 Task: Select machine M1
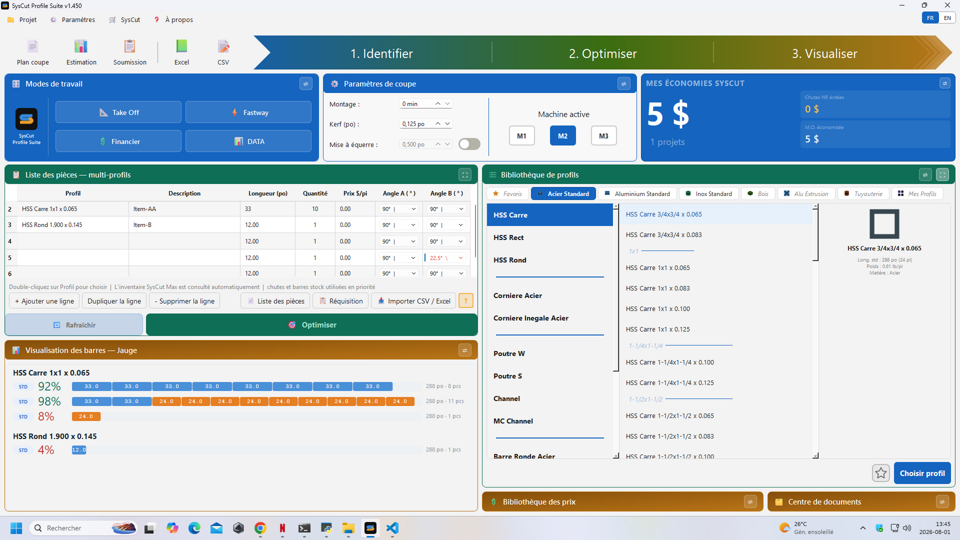tap(522, 135)
